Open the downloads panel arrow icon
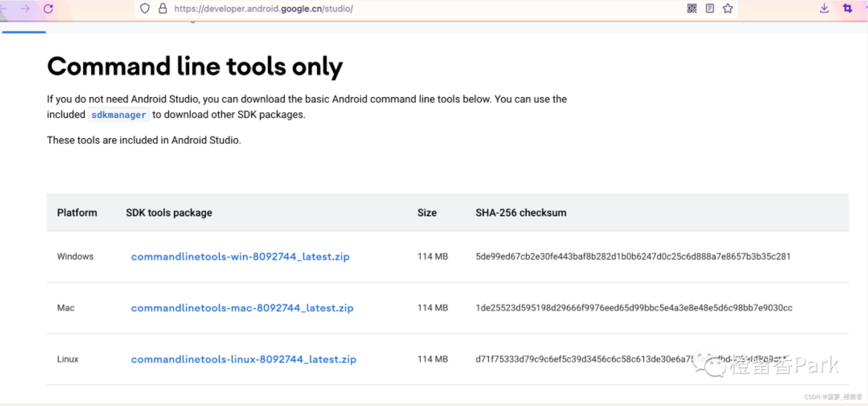This screenshot has height=406, width=868. tap(824, 8)
